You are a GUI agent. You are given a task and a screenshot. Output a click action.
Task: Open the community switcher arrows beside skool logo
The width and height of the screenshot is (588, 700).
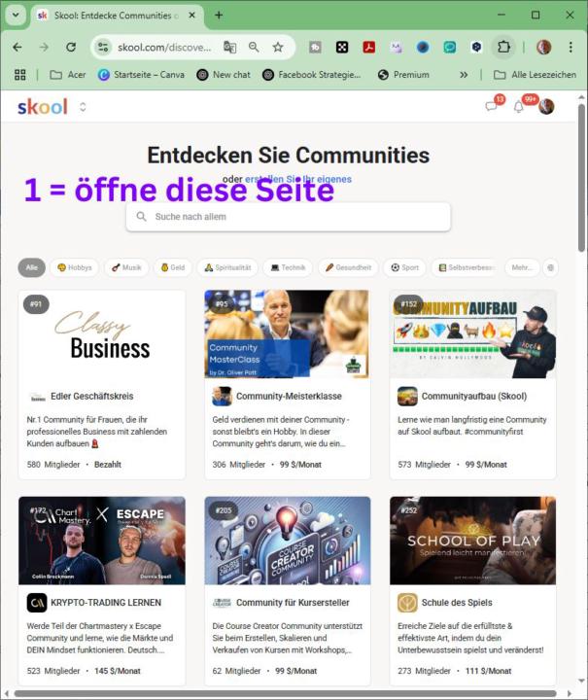click(83, 107)
